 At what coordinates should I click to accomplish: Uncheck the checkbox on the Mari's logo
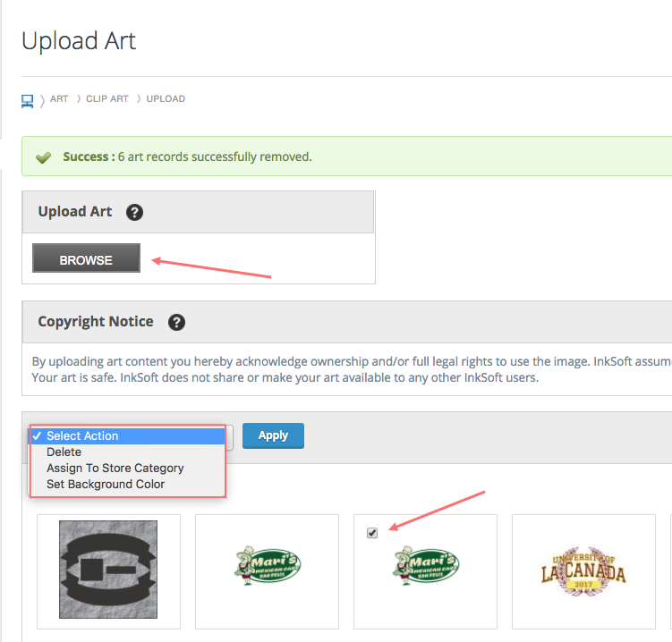pyautogui.click(x=372, y=533)
